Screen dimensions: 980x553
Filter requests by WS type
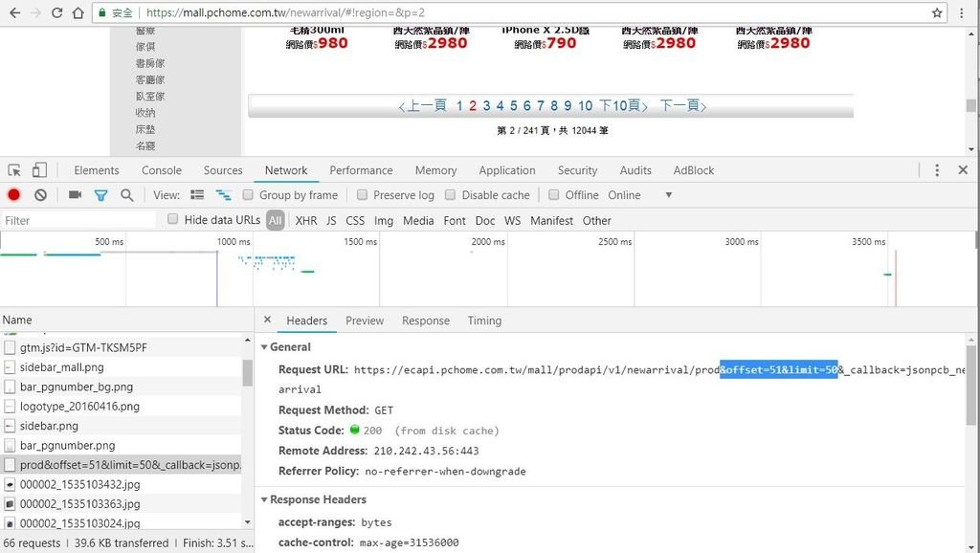point(513,221)
